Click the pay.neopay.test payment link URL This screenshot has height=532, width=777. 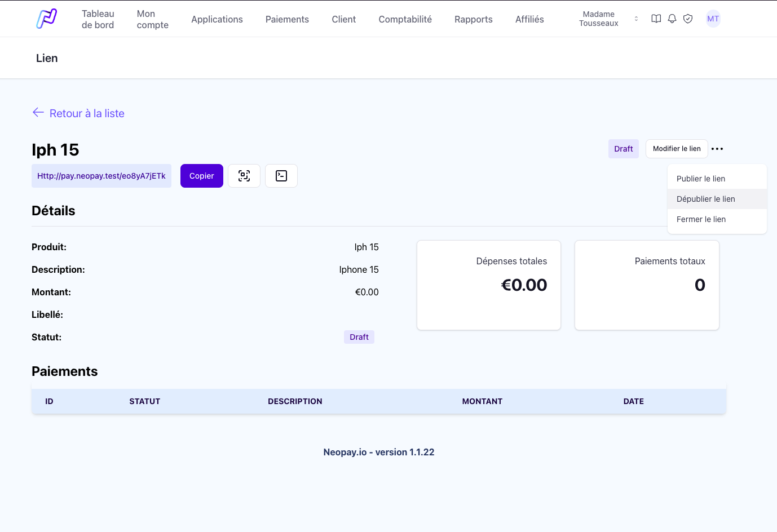(x=101, y=176)
